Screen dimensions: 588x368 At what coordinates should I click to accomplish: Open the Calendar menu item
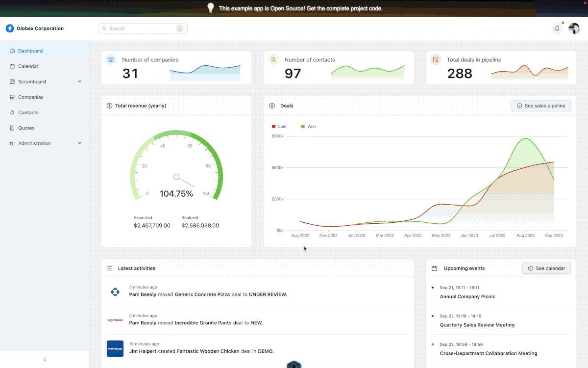28,66
